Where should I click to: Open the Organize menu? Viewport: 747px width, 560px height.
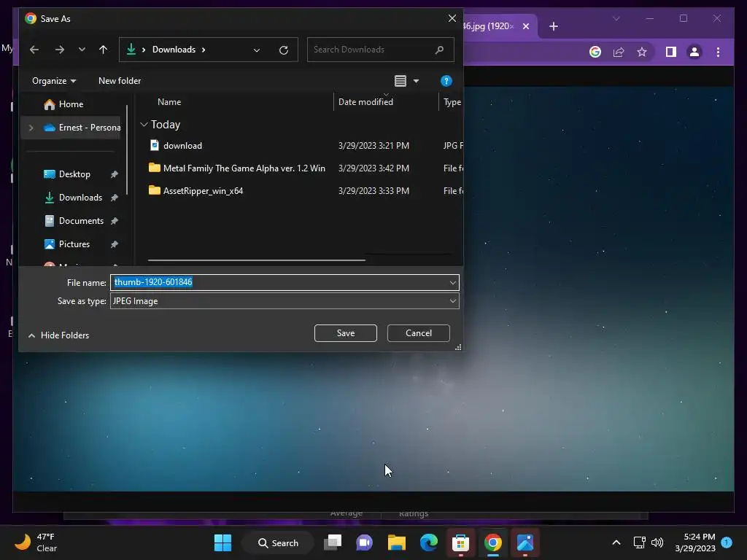(54, 81)
